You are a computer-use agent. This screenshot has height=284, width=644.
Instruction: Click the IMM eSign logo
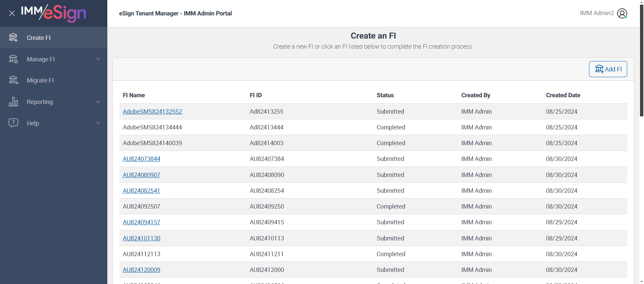pos(54,13)
